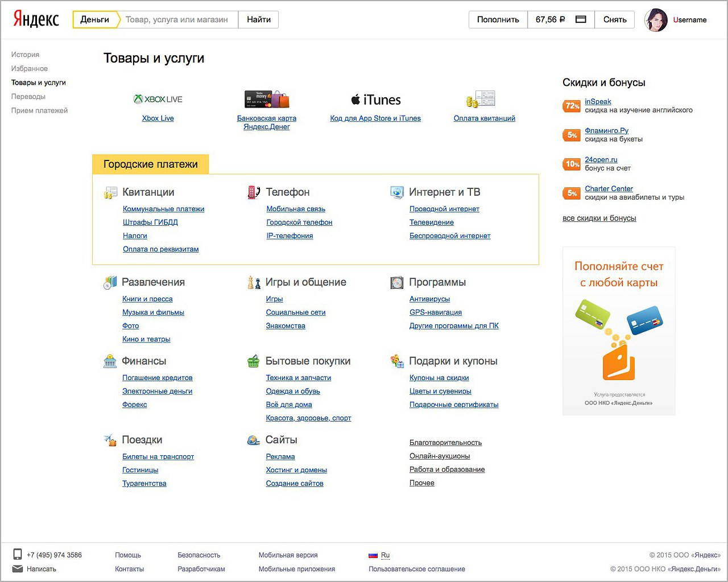Click the Russian flag language icon
Viewport: 728px width, 582px height.
coord(373,555)
